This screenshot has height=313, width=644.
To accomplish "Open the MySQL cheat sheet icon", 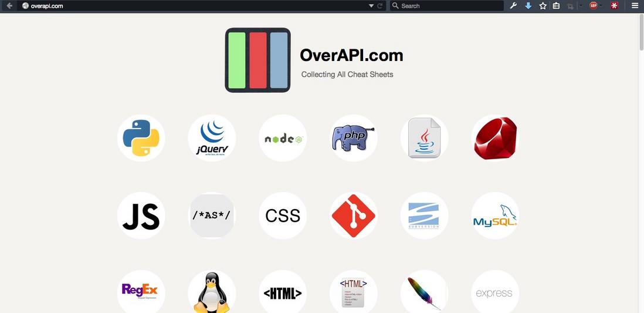I will (495, 216).
